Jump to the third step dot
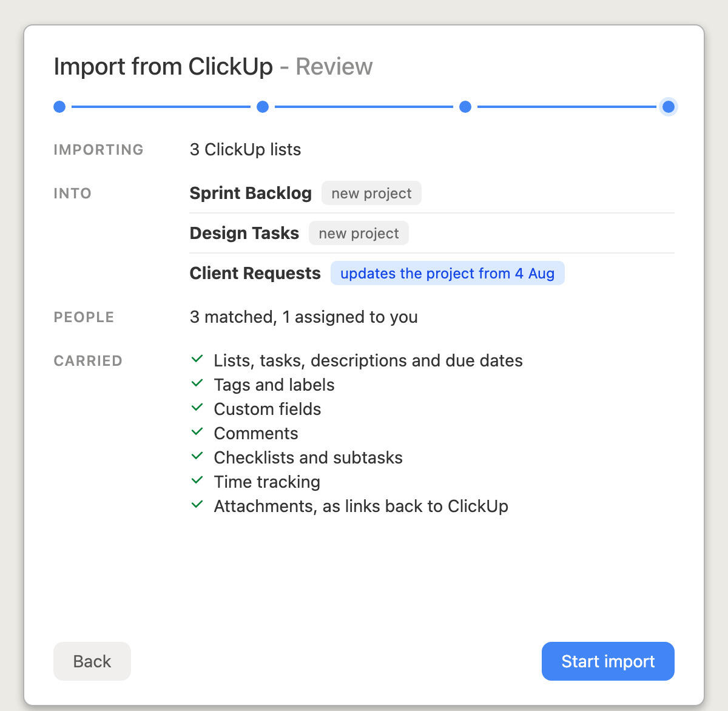 click(x=465, y=107)
